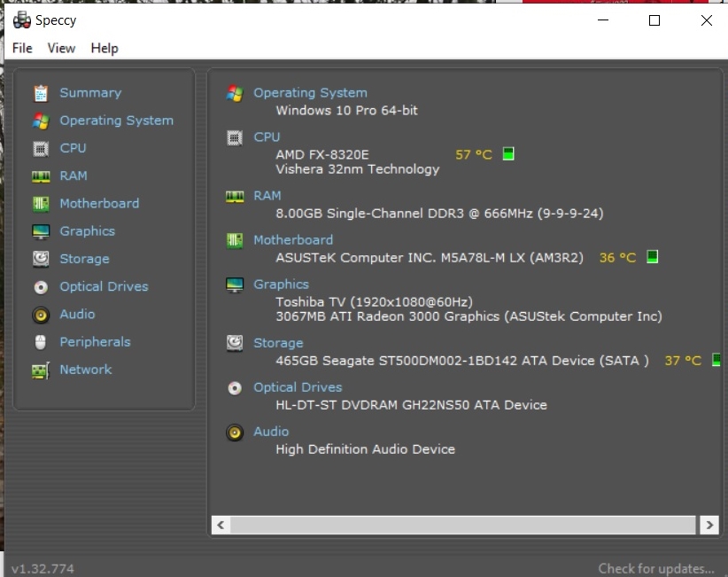The height and width of the screenshot is (577, 728).
Task: Click the CPU heading link in summary
Action: point(267,137)
